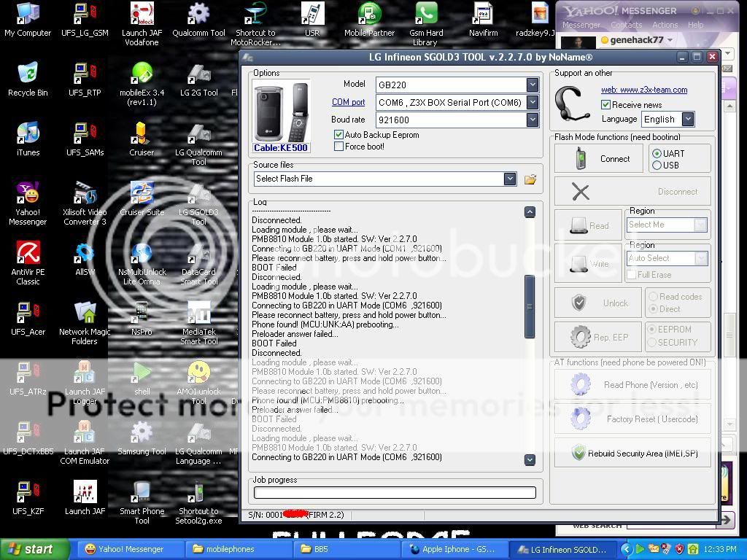The height and width of the screenshot is (560, 747).
Task: Enable the Force boot! checkbox
Action: (x=338, y=146)
